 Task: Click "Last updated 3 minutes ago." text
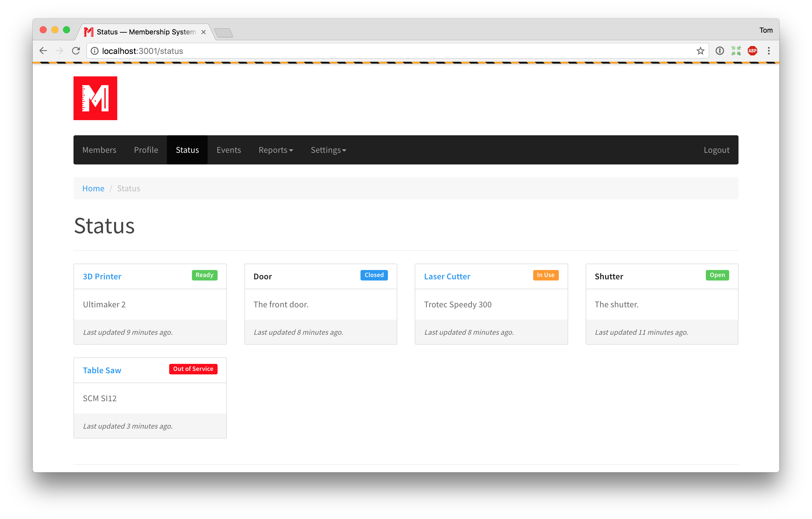pos(128,426)
